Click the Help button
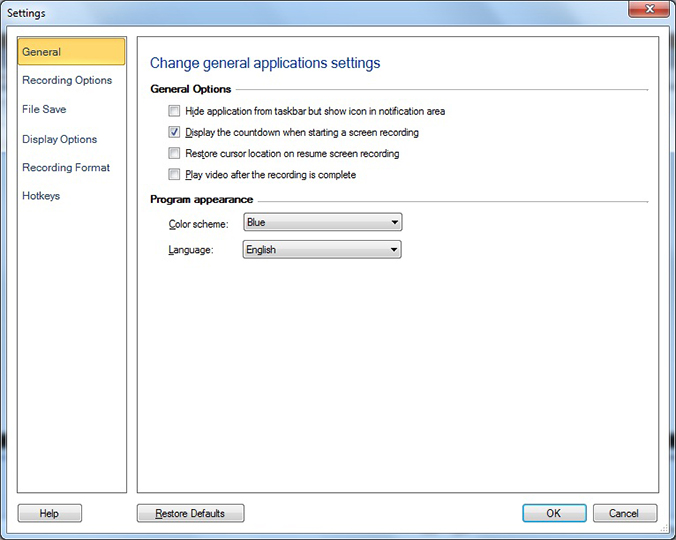The width and height of the screenshot is (676, 540). 49,513
